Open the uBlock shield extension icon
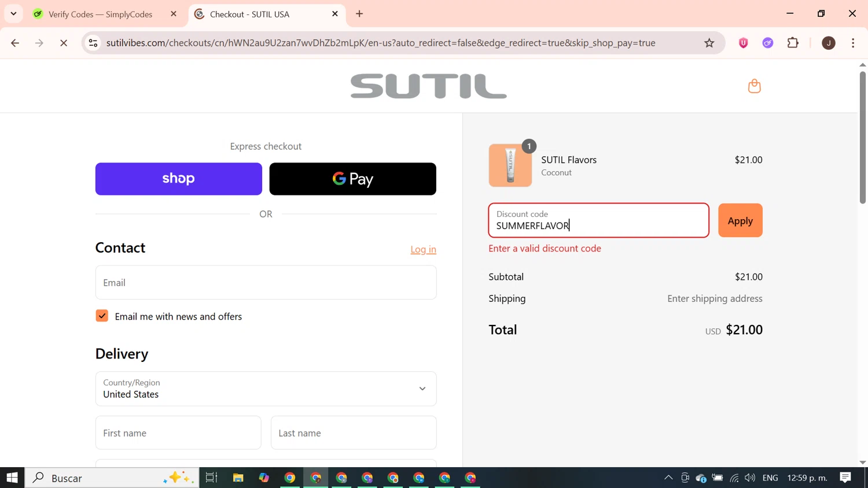The image size is (868, 488). coord(743,43)
